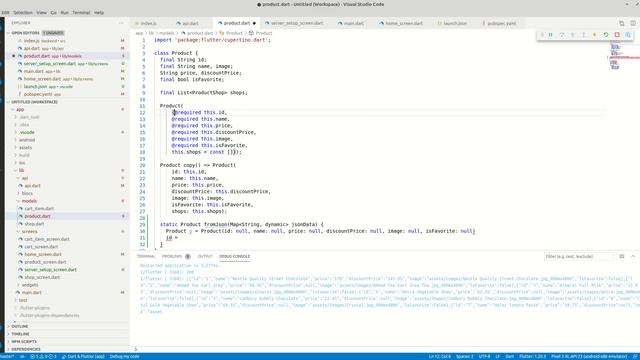Click the Hot Reload lightning icon

pyautogui.click(x=595, y=35)
